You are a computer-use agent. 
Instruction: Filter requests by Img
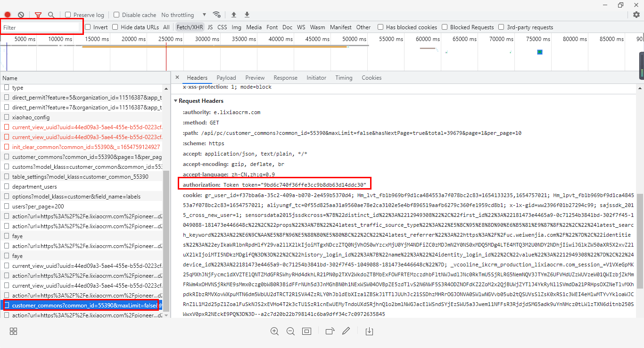[x=236, y=27]
